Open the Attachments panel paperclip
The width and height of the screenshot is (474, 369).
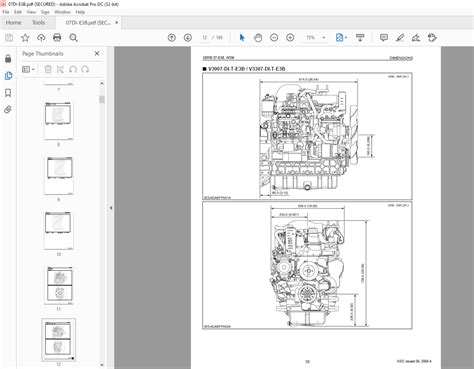coord(8,110)
